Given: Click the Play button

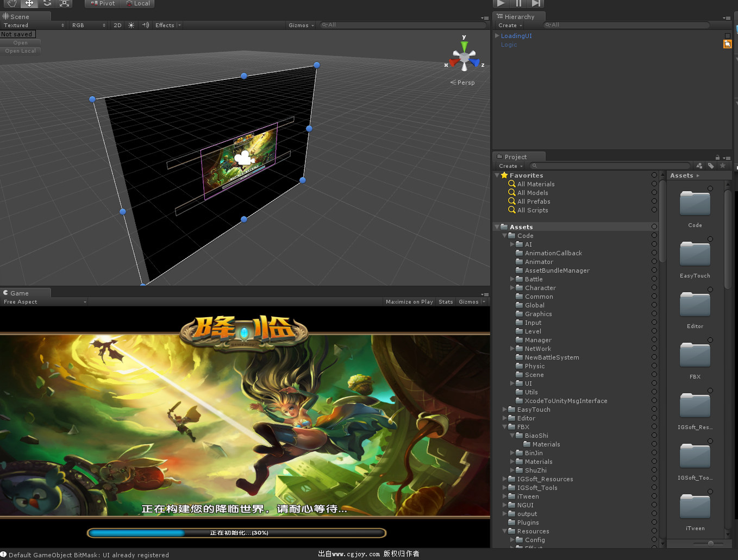Looking at the screenshot, I should click(x=501, y=3).
